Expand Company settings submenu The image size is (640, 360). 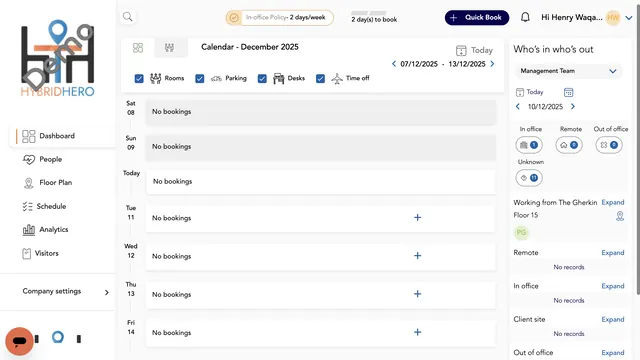tap(65, 291)
